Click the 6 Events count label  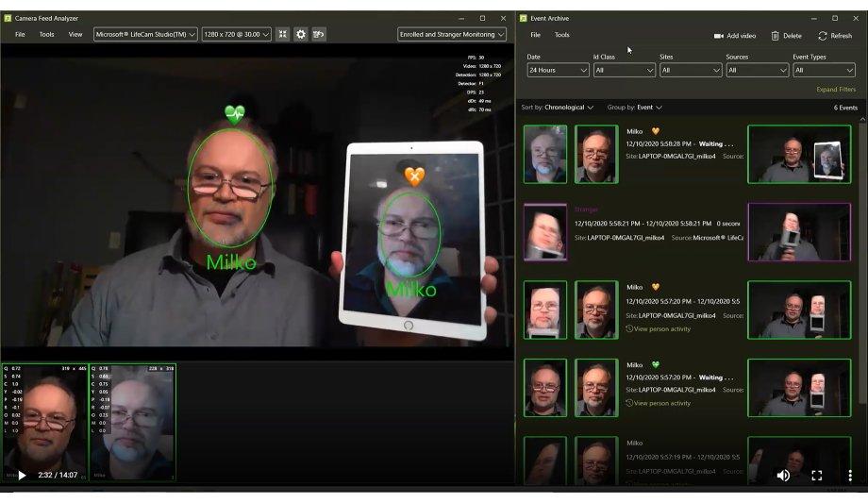(x=845, y=108)
